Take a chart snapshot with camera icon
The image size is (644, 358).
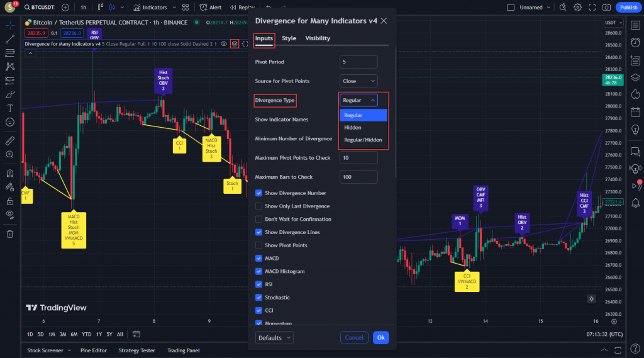click(606, 8)
